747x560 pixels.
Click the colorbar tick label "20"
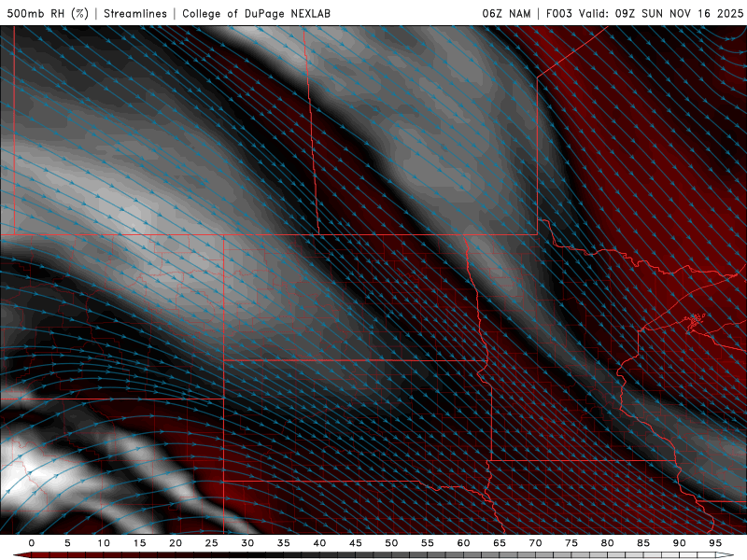[x=176, y=543]
